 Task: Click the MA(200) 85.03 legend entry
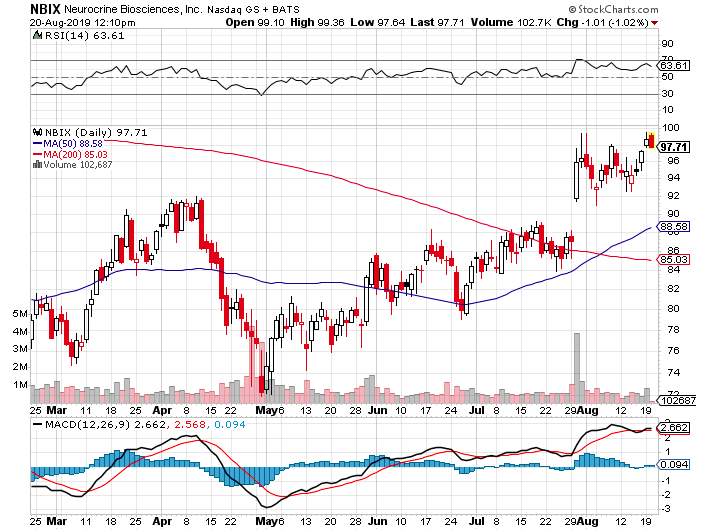(76, 155)
